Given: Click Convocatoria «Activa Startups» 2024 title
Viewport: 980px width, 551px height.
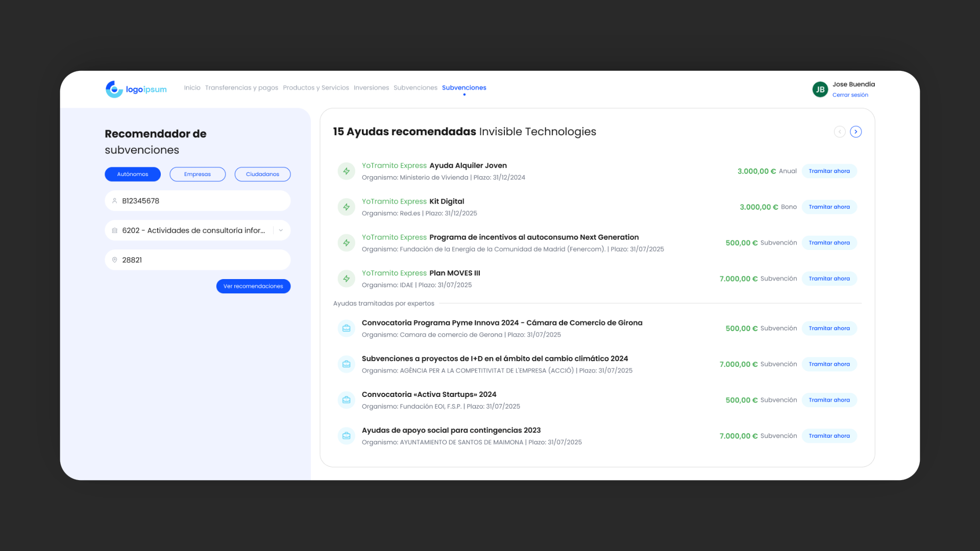Looking at the screenshot, I should pyautogui.click(x=429, y=394).
